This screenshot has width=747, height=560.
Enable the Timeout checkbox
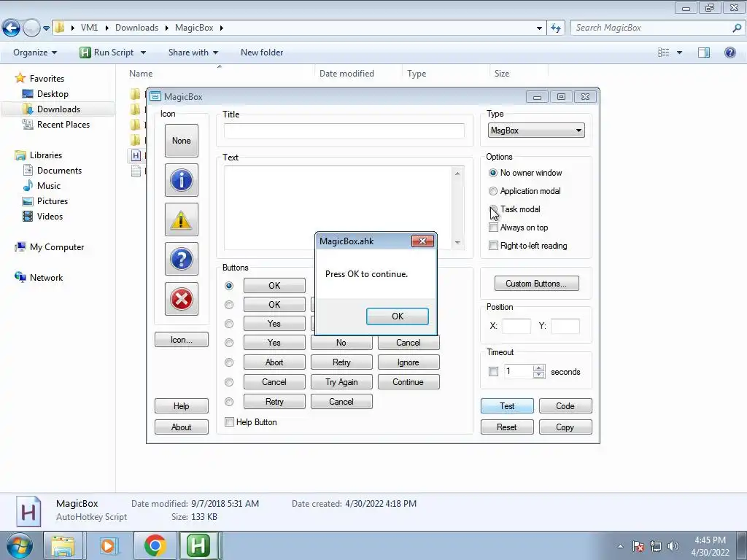pyautogui.click(x=494, y=372)
